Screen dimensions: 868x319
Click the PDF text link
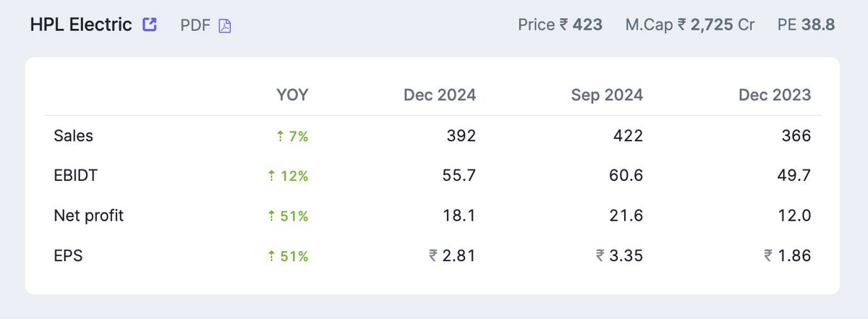pyautogui.click(x=195, y=25)
